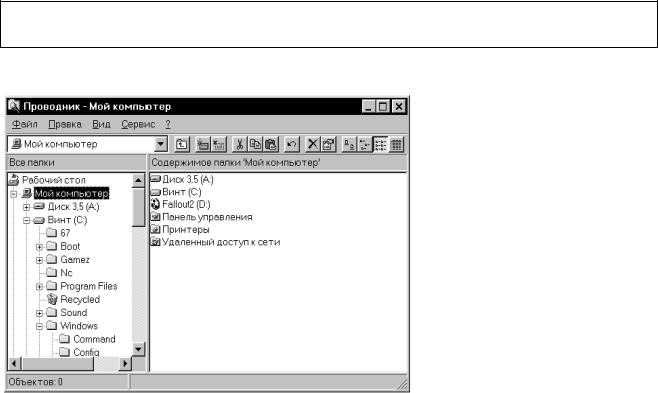Select Диск 3,5 (A:) in contents pane
This screenshot has height=393, width=658.
pos(188,180)
